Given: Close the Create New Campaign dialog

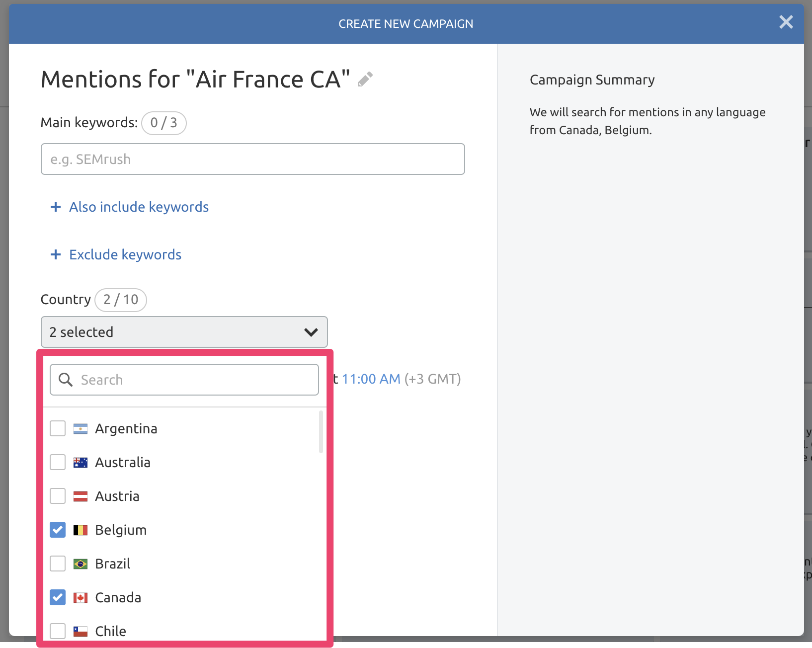Looking at the screenshot, I should [x=786, y=22].
